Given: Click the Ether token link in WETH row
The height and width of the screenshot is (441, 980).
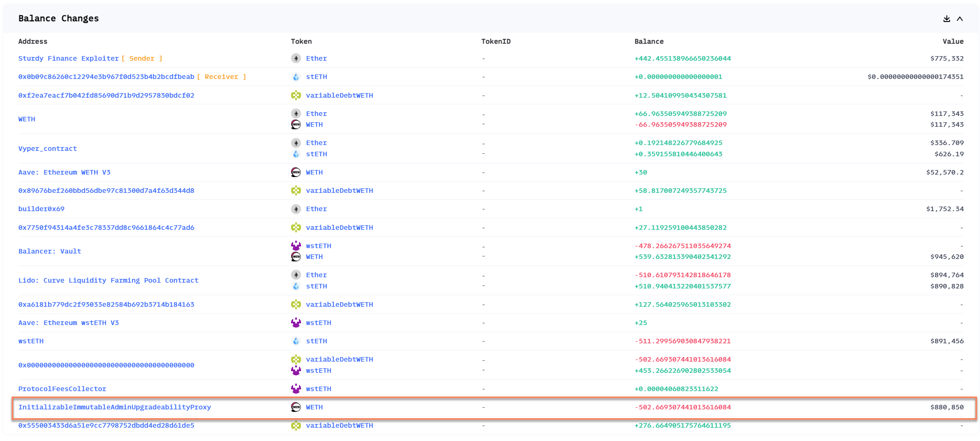Looking at the screenshot, I should 316,113.
